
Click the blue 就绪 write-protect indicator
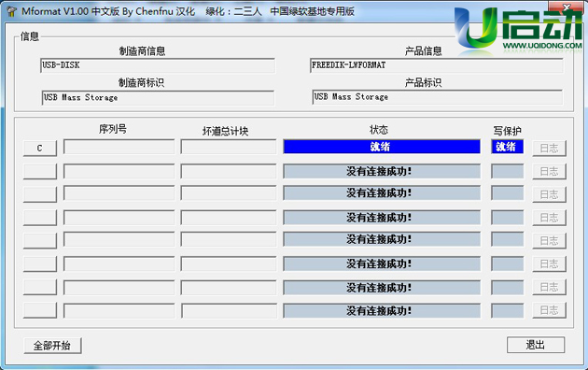click(x=507, y=147)
